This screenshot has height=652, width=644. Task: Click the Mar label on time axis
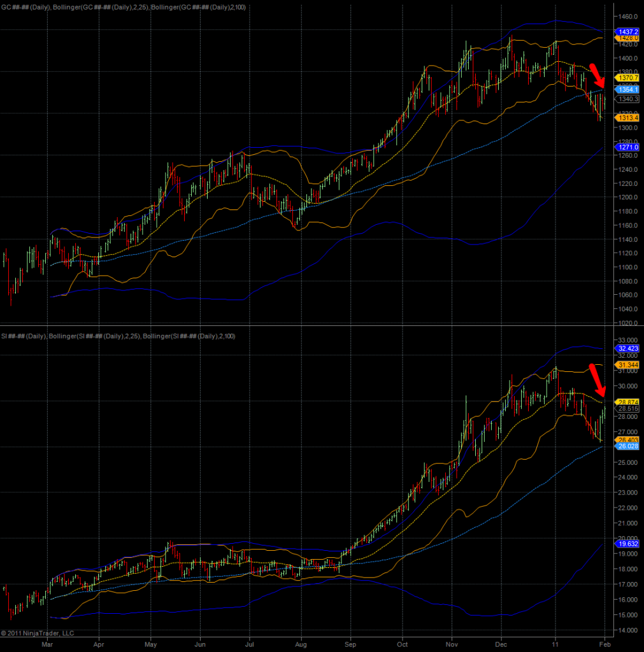47,643
